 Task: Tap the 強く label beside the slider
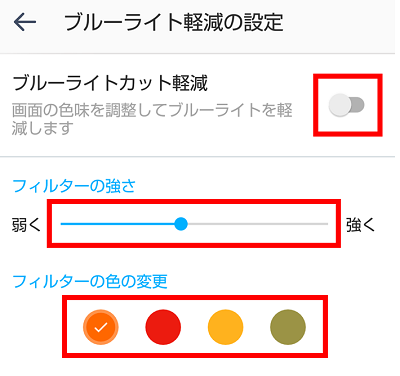360,224
